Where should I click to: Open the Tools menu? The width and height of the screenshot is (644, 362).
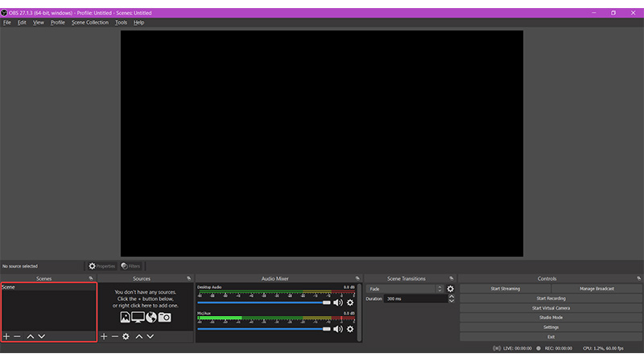(x=121, y=23)
